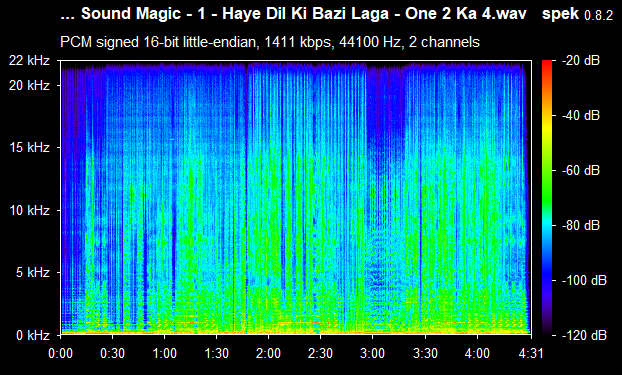The height and width of the screenshot is (375, 622).
Task: Click the file name title text
Action: tap(294, 14)
